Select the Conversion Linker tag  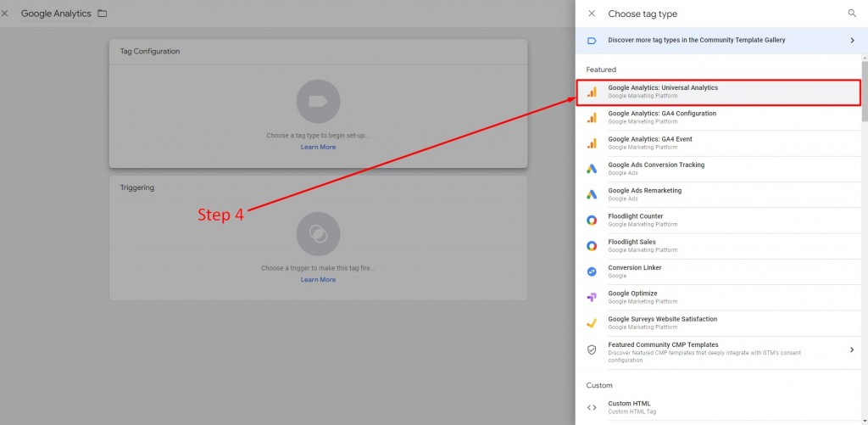(x=719, y=271)
